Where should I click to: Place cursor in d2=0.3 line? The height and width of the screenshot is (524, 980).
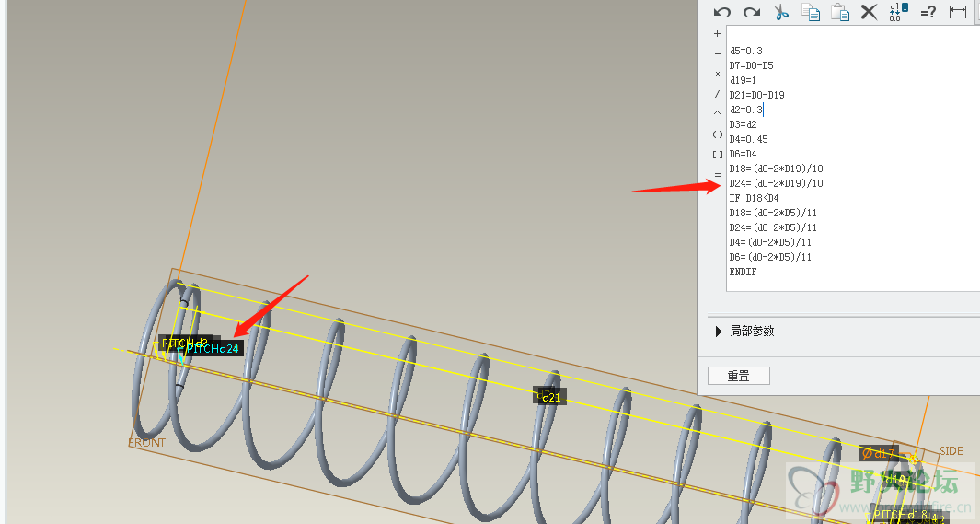[746, 110]
